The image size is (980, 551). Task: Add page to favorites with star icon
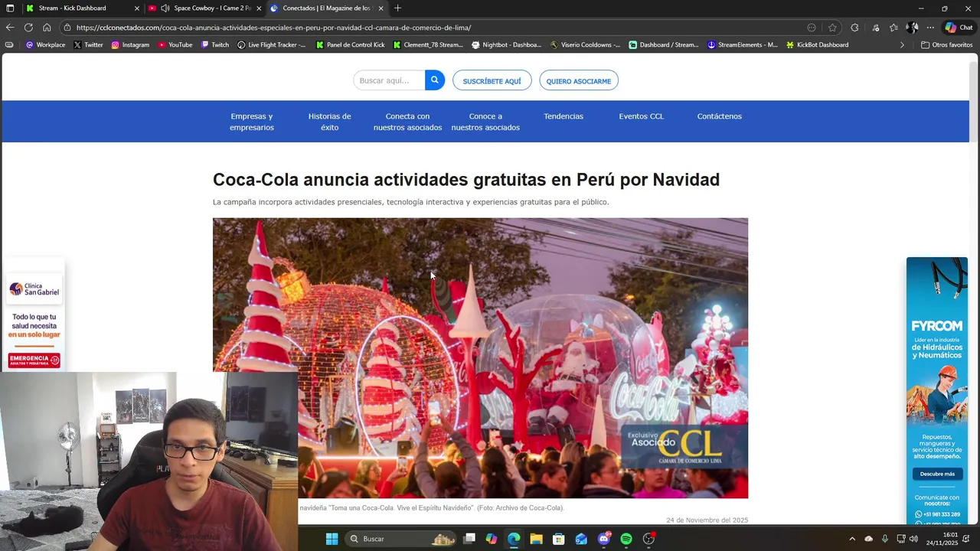tap(832, 28)
